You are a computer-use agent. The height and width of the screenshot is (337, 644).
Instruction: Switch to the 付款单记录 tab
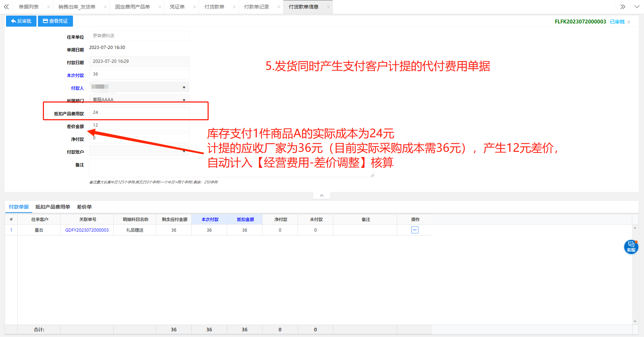tap(256, 7)
